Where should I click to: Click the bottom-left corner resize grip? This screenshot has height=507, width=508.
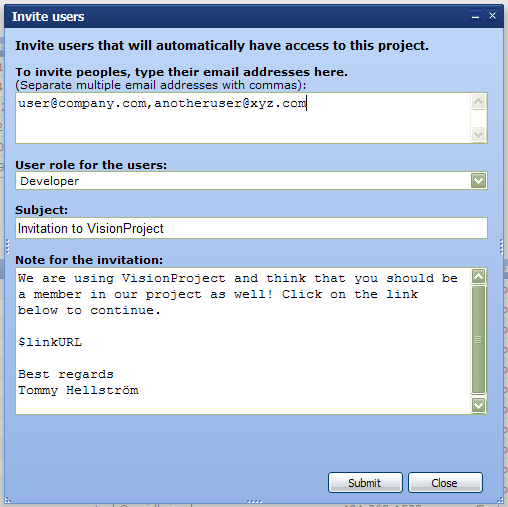point(8,500)
